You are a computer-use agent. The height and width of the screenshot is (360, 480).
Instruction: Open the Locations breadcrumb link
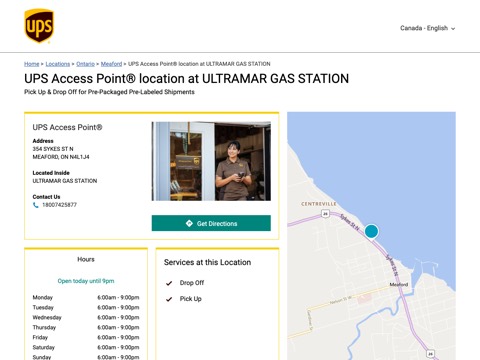(58, 64)
